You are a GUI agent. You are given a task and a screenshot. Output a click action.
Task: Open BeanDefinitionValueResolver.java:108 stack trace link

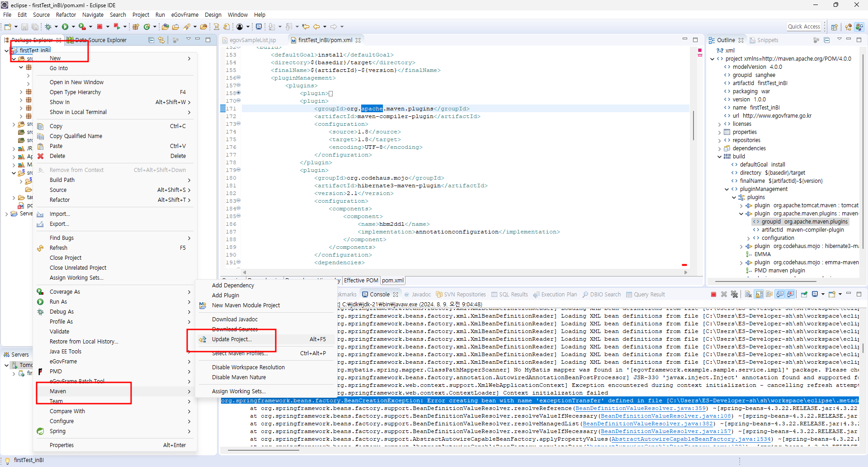point(666,416)
